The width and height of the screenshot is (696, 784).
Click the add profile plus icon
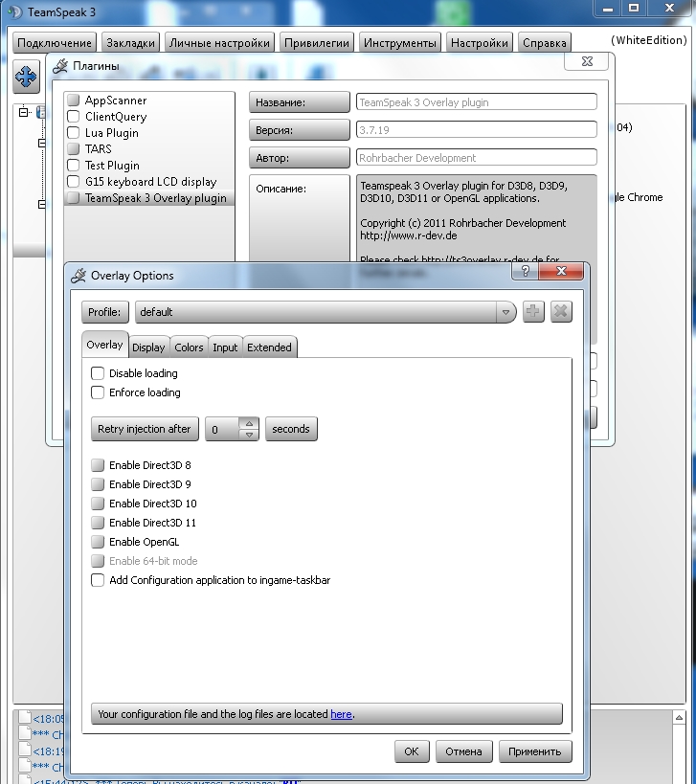533,311
